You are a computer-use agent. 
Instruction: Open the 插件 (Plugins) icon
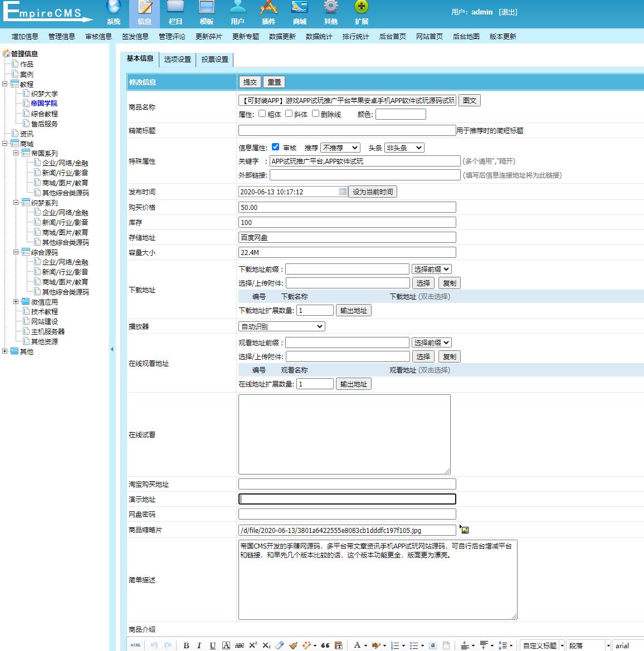(x=269, y=8)
